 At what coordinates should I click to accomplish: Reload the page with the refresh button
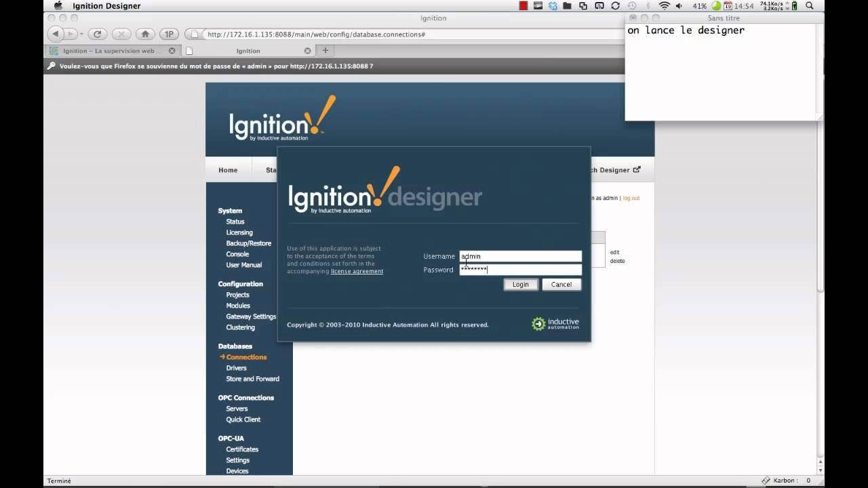pyautogui.click(x=97, y=34)
